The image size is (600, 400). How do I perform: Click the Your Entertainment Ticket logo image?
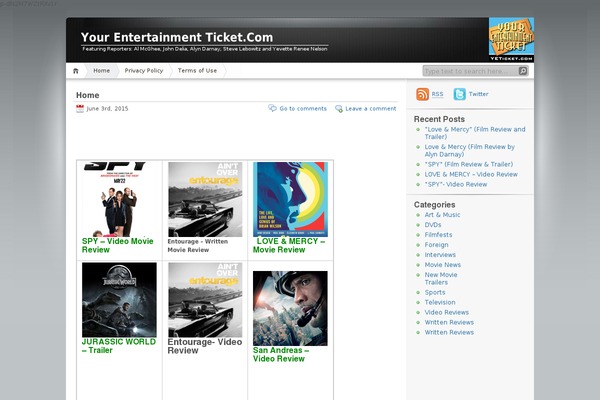pos(511,39)
